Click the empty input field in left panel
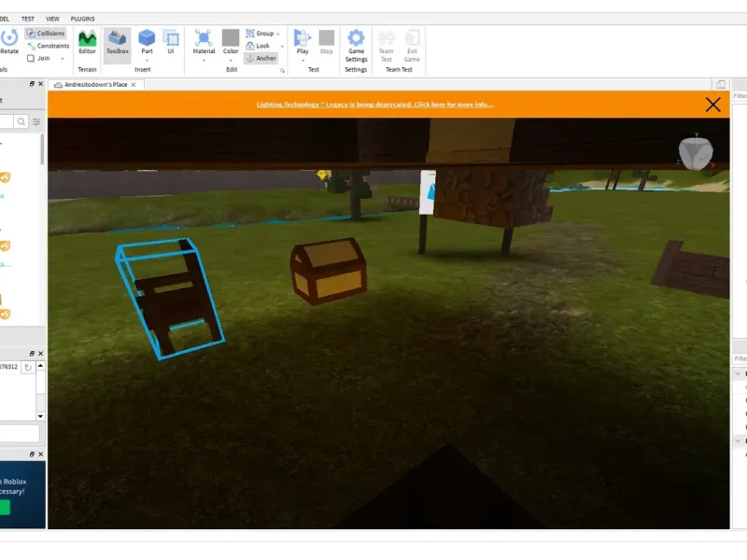Image resolution: width=747 pixels, height=560 pixels. [x=19, y=433]
